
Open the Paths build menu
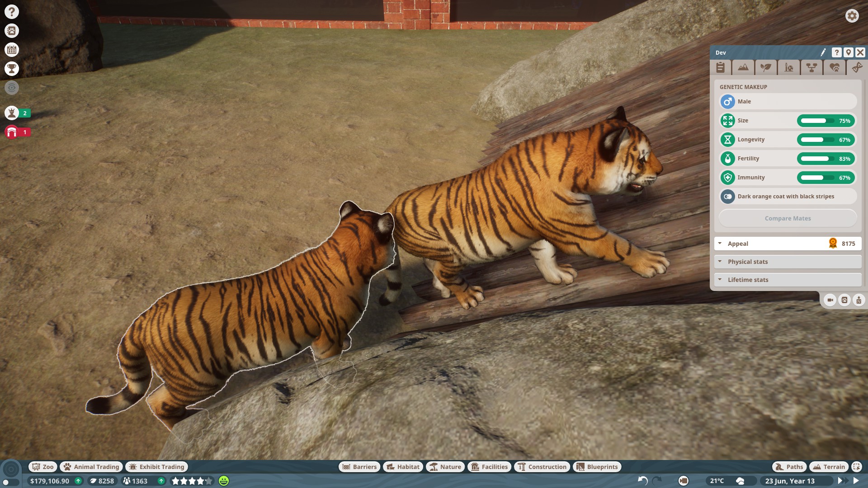(x=789, y=467)
